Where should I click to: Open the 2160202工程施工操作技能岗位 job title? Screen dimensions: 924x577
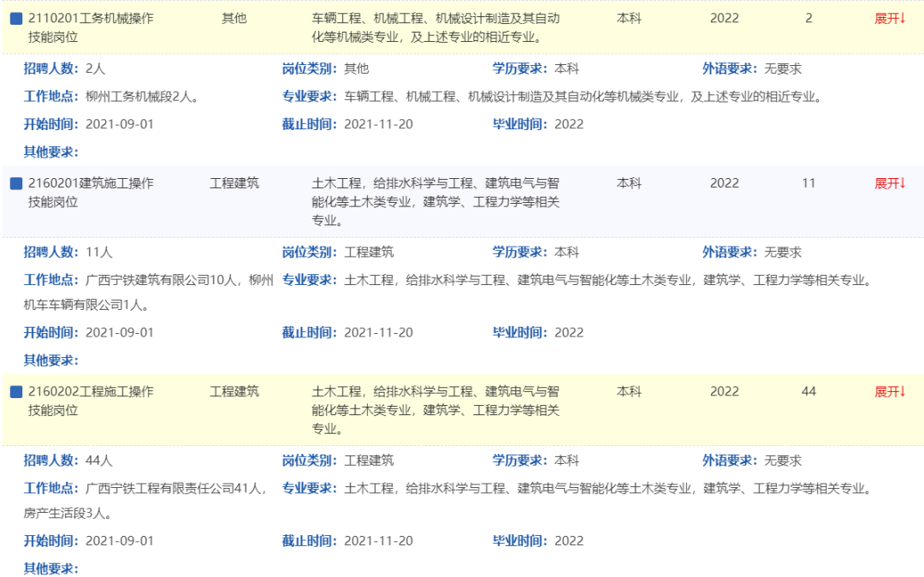click(x=91, y=401)
